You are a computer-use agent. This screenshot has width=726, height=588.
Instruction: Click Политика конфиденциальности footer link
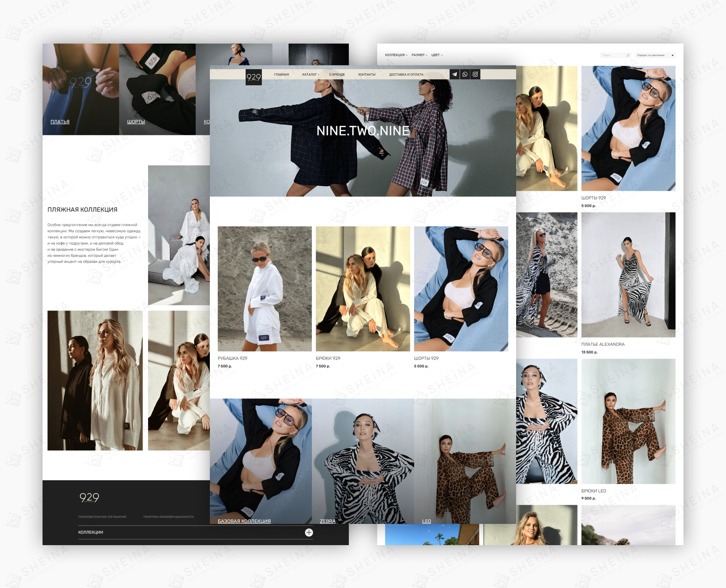pyautogui.click(x=168, y=517)
